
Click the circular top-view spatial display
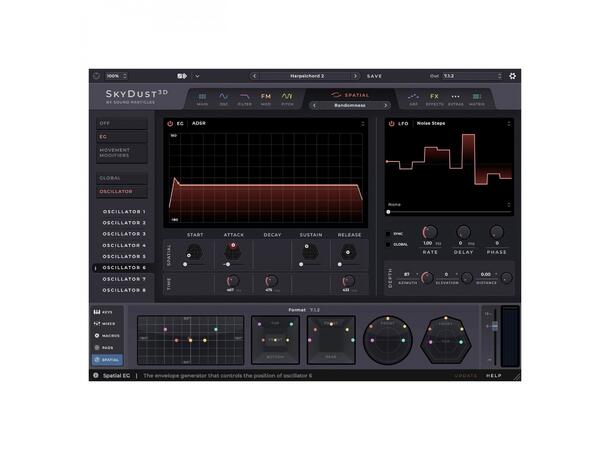[x=387, y=340]
